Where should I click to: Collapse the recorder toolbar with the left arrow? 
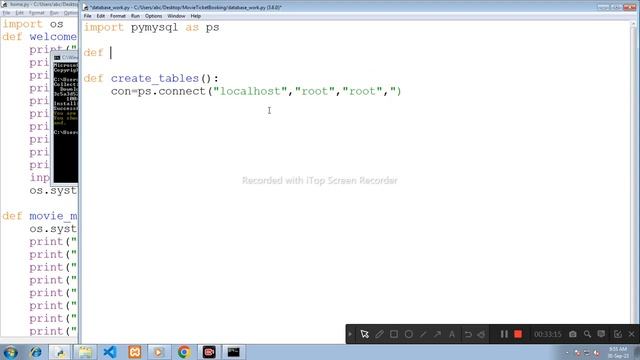coord(350,334)
